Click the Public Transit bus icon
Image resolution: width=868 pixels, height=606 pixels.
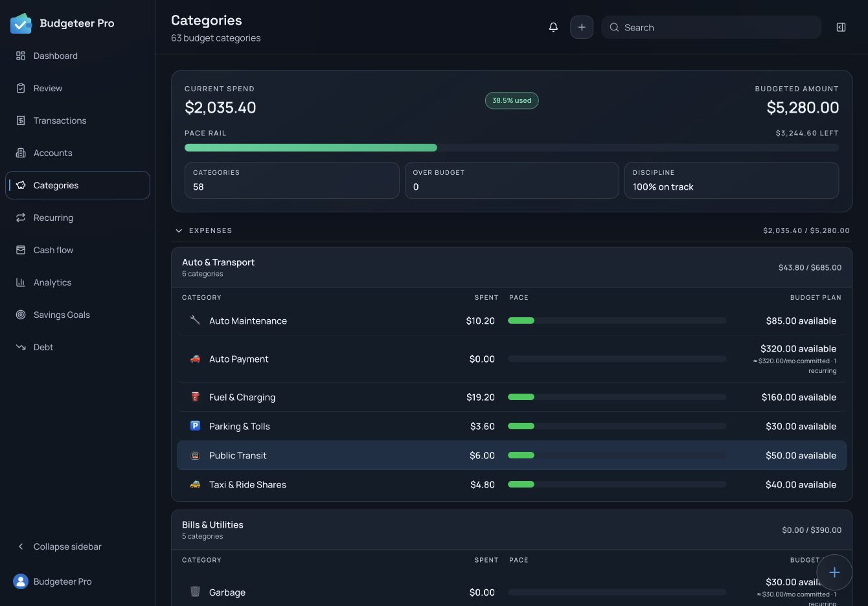pos(195,455)
